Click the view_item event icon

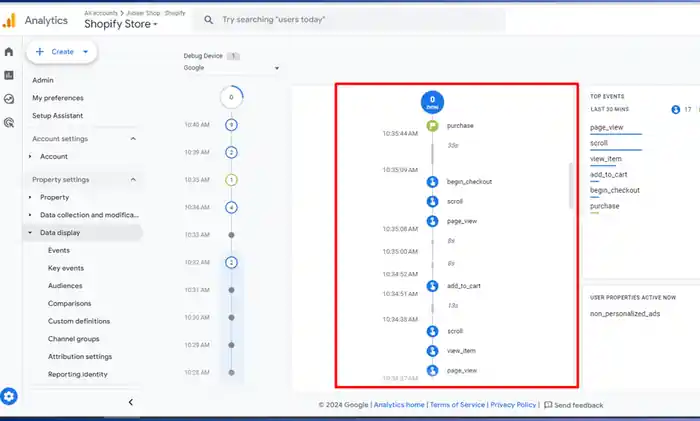pyautogui.click(x=432, y=351)
